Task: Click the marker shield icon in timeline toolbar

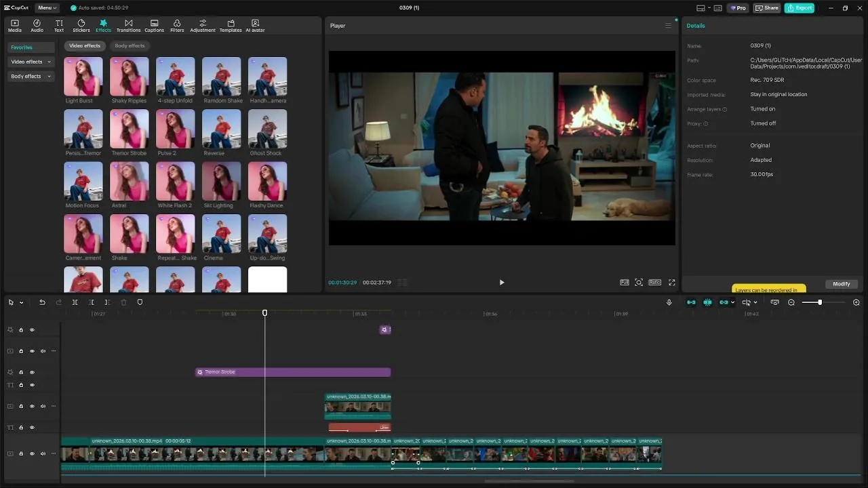Action: 140,302
